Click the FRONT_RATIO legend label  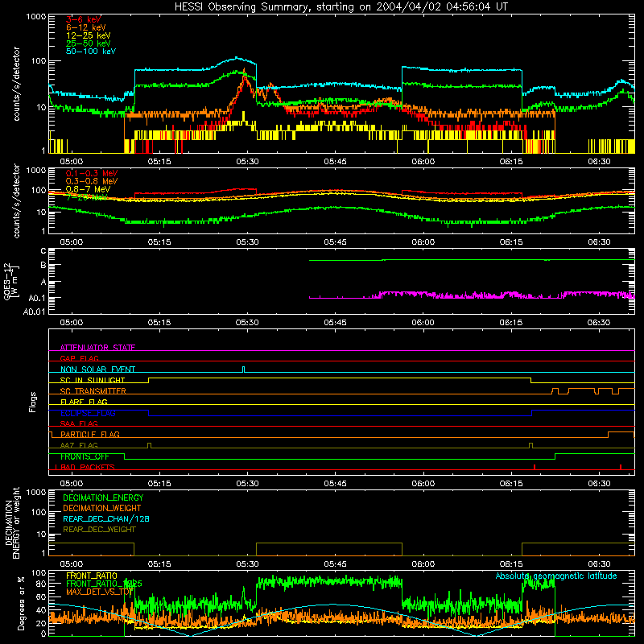(x=92, y=576)
